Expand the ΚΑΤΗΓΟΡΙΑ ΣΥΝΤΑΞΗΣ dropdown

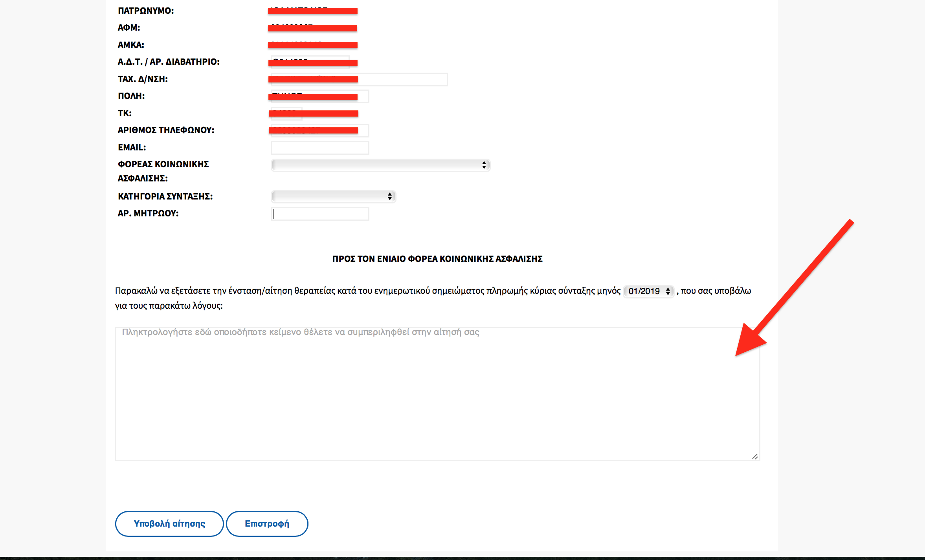[x=333, y=196]
